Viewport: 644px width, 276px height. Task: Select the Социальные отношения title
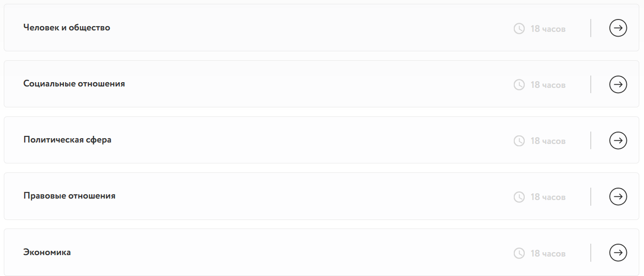tap(74, 84)
